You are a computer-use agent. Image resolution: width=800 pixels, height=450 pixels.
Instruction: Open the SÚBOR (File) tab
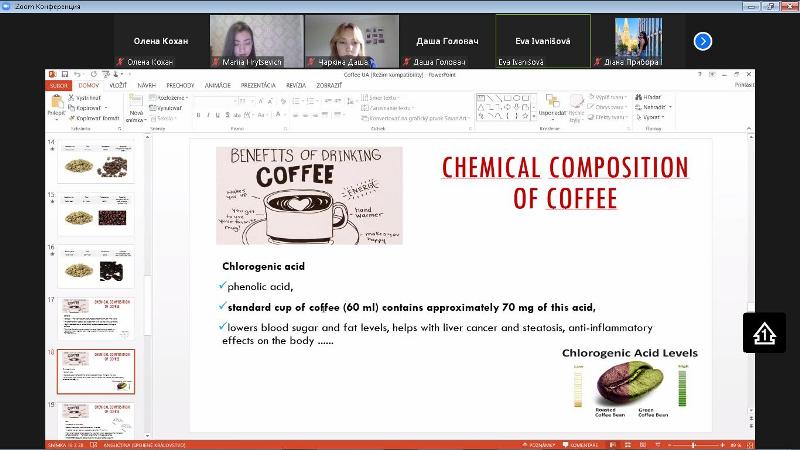pos(59,86)
